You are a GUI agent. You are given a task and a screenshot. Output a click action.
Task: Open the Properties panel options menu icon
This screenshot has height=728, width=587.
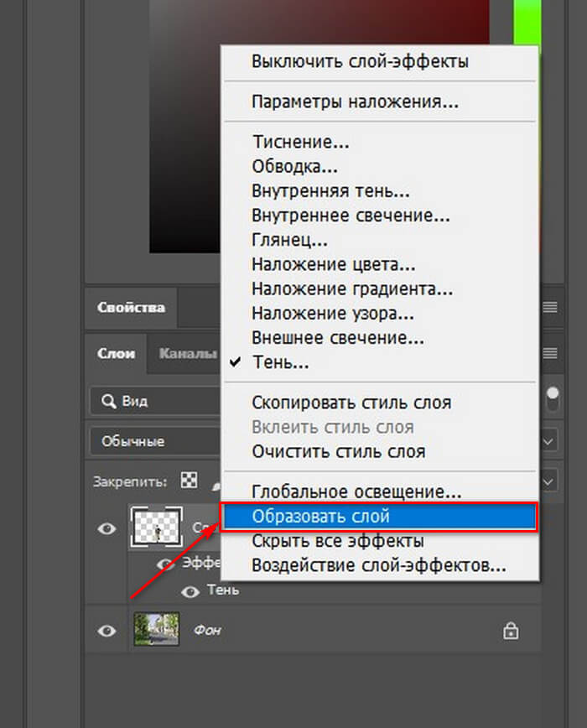coord(550,307)
